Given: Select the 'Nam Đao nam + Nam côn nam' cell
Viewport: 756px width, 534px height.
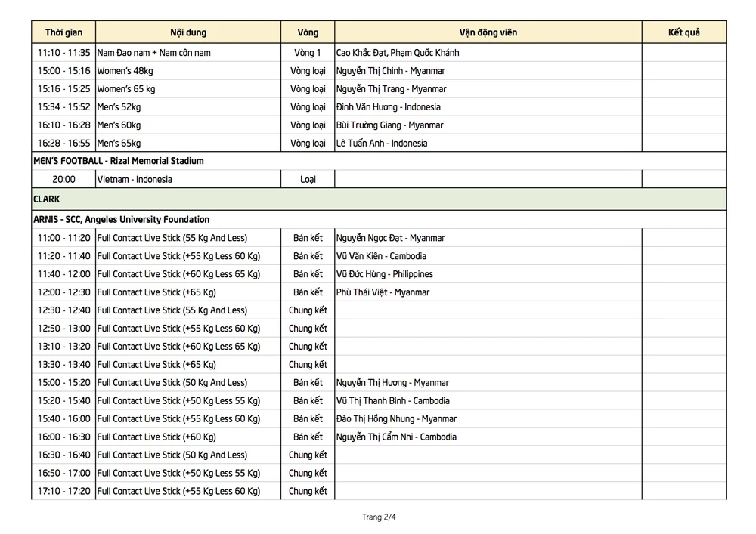Looking at the screenshot, I should click(x=154, y=53).
